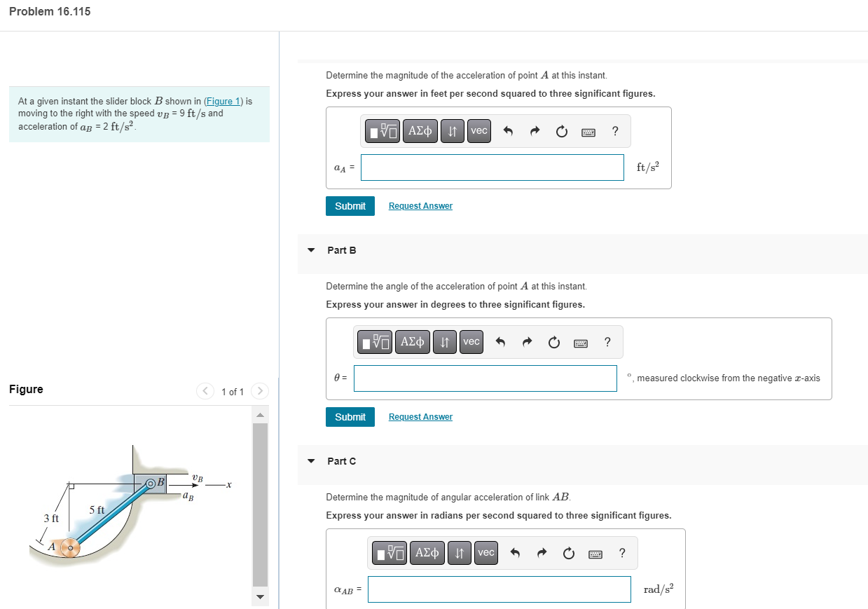Click the redo arrow in Part B toolbar
The image size is (868, 609).
527,342
